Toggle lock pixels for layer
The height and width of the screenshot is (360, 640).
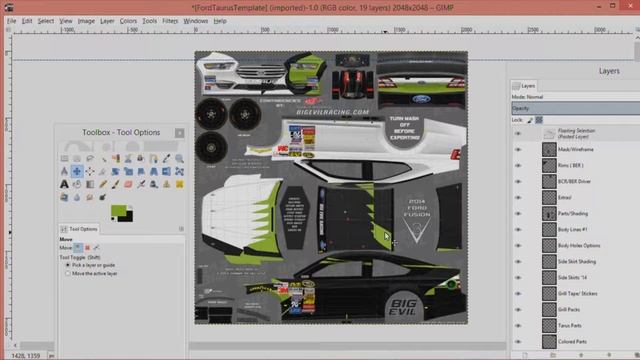point(530,120)
